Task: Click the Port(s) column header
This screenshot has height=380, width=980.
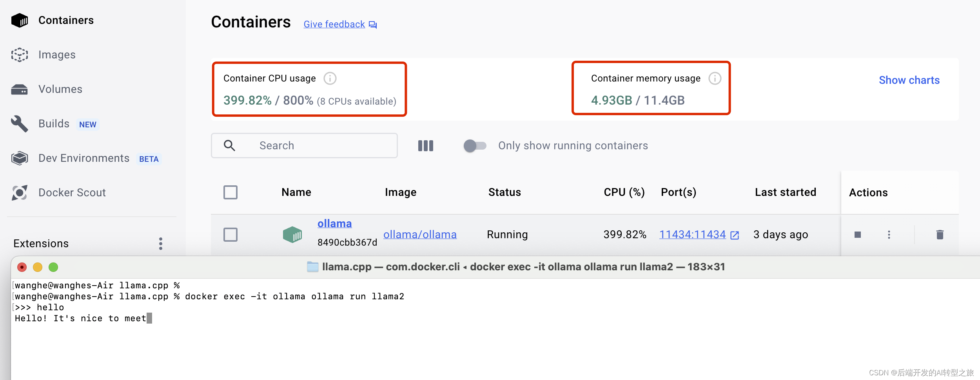Action: pyautogui.click(x=679, y=192)
